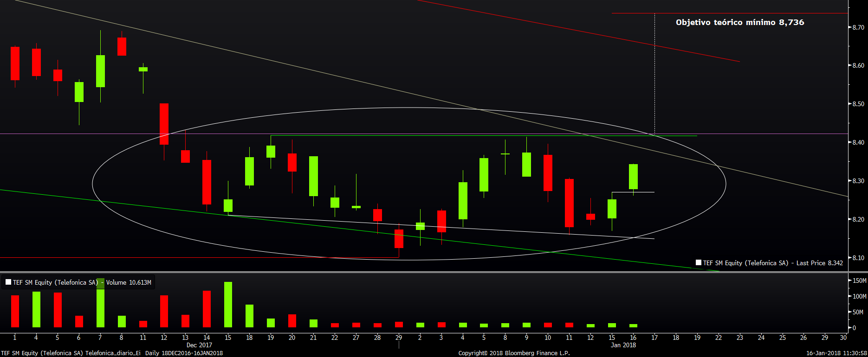868x357 pixels.
Task: Click the 'Dec 2017' month label
Action: 199,345
